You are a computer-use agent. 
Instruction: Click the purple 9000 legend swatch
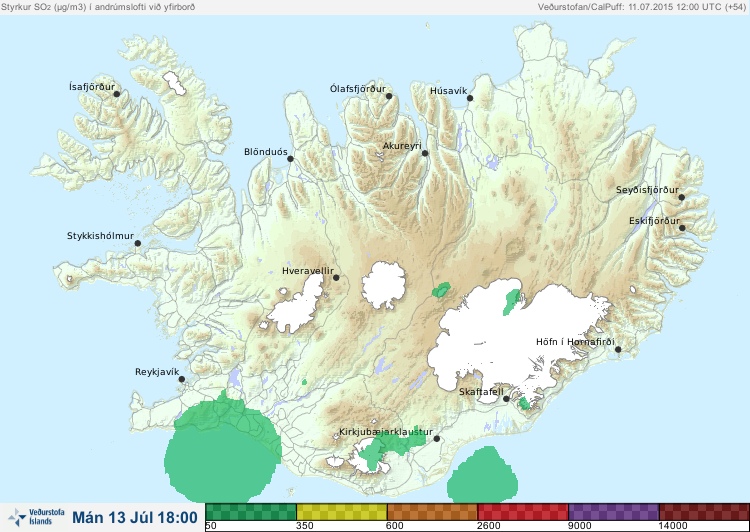[x=613, y=512]
